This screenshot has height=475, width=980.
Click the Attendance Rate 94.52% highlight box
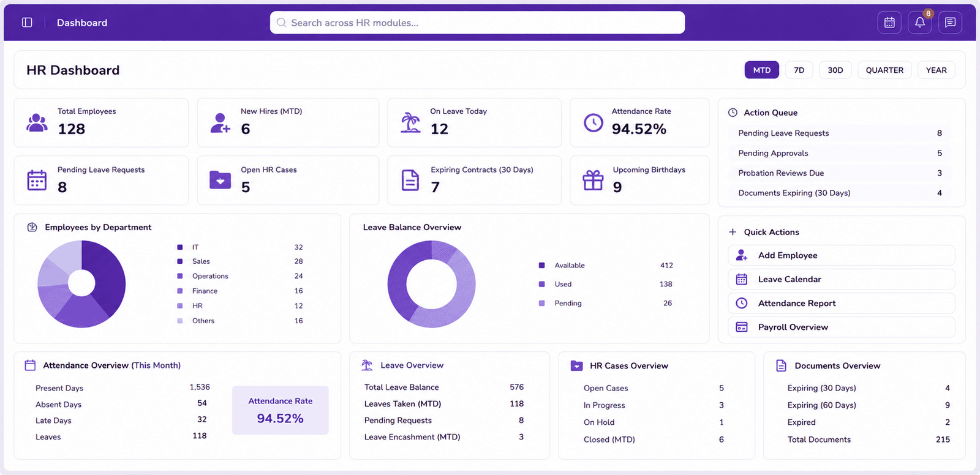[x=281, y=410]
